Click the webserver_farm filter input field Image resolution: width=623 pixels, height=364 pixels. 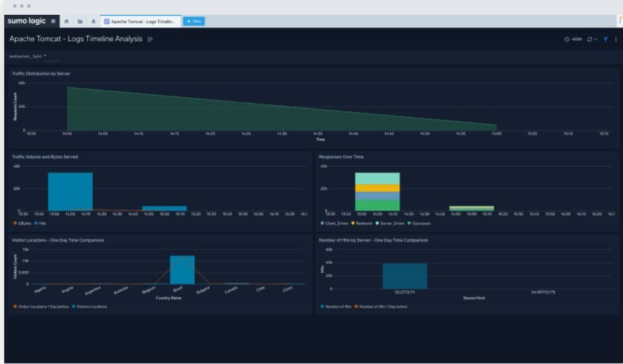tap(51, 57)
